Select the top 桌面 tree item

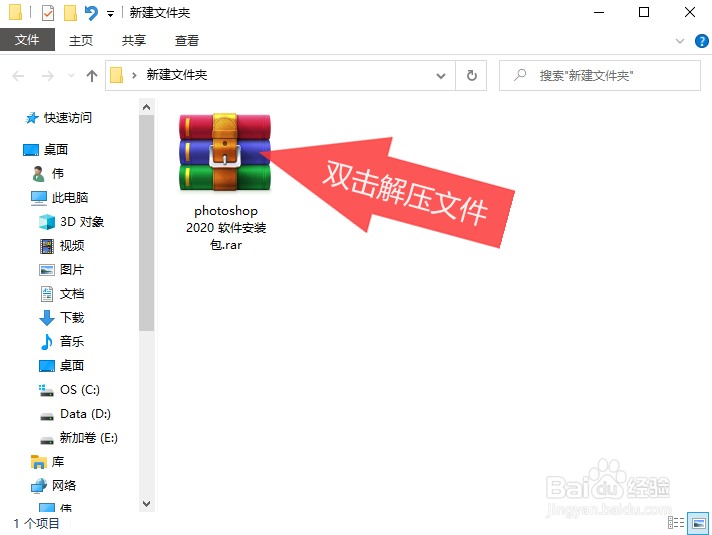56,149
